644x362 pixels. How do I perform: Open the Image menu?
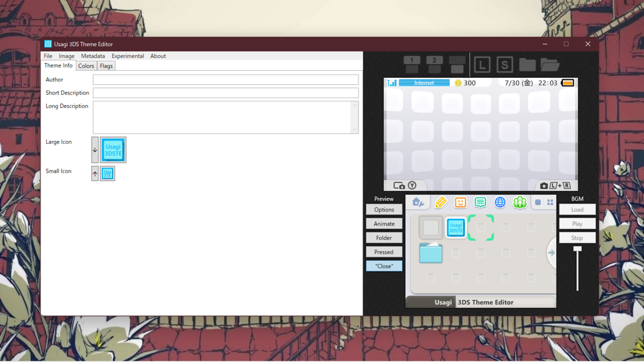tap(67, 56)
